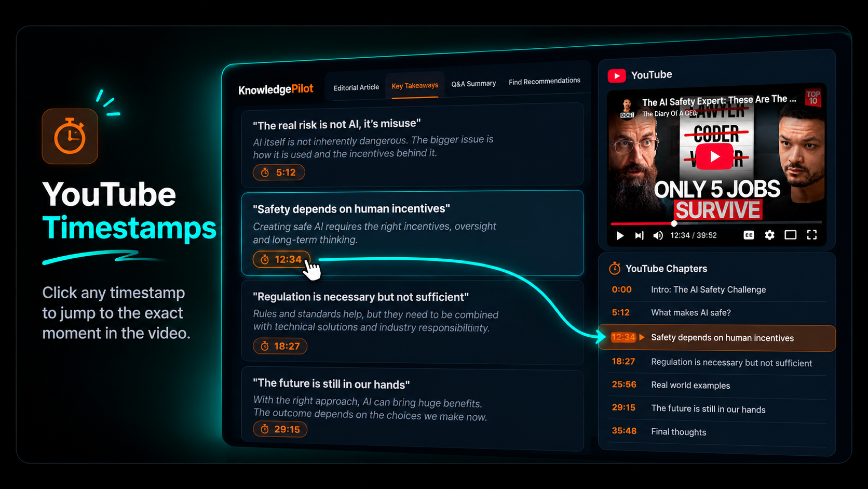
Task: Jump to Final thoughts chapter
Action: point(717,432)
